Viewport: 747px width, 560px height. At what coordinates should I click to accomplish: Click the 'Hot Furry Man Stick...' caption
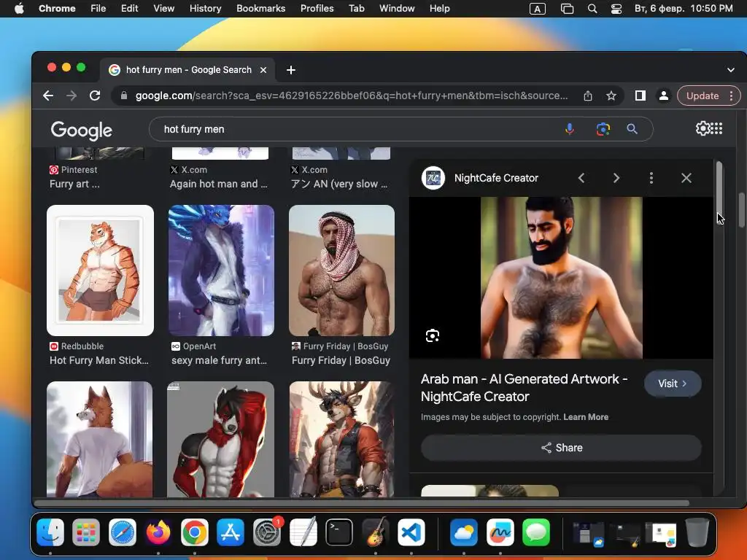pos(99,360)
